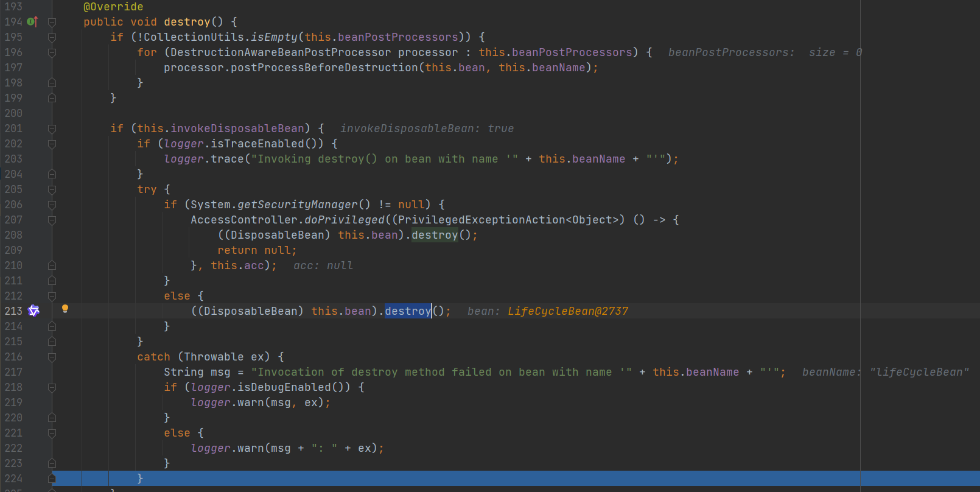This screenshot has height=492, width=980.
Task: Collapse the destroy() method fold marker on line 194
Action: point(52,22)
